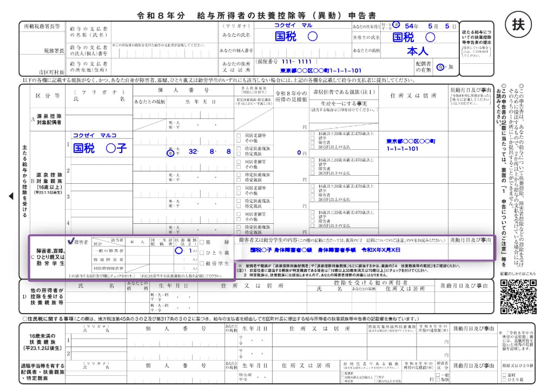The width and height of the screenshot is (554, 392).
Task: Check the 勤労学生 checkbox
Action: coord(202,263)
